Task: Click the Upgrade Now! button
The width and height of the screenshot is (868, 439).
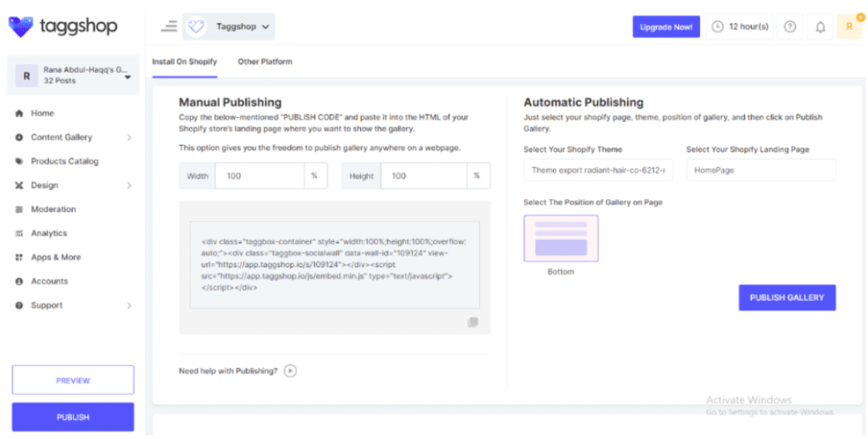Action: point(666,27)
